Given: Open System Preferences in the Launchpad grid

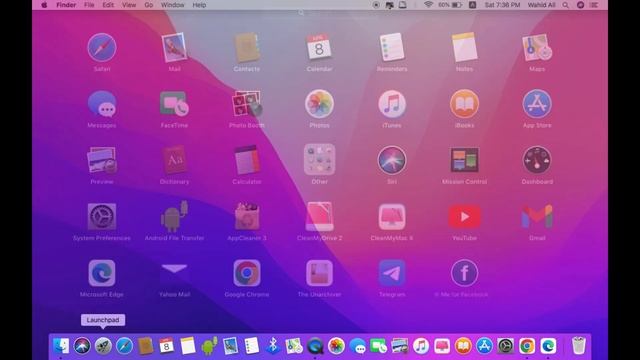Looking at the screenshot, I should point(102,216).
